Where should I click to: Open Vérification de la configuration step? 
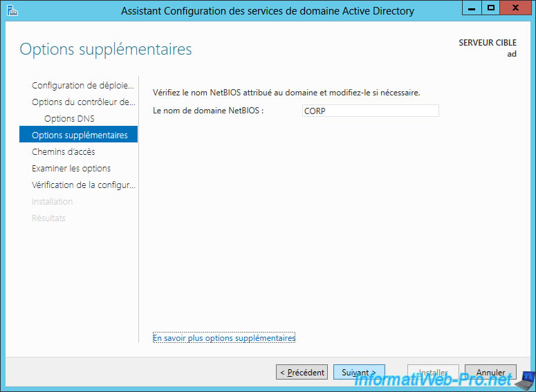84,185
